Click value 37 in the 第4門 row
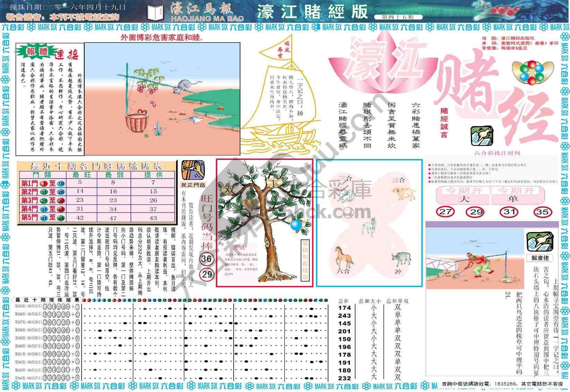The image size is (570, 392). click(x=153, y=209)
